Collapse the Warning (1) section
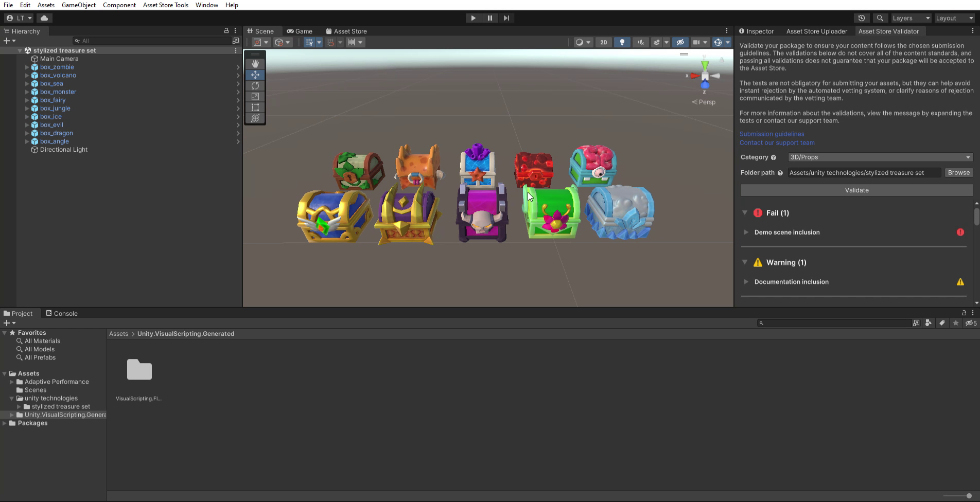980x502 pixels. pyautogui.click(x=745, y=262)
